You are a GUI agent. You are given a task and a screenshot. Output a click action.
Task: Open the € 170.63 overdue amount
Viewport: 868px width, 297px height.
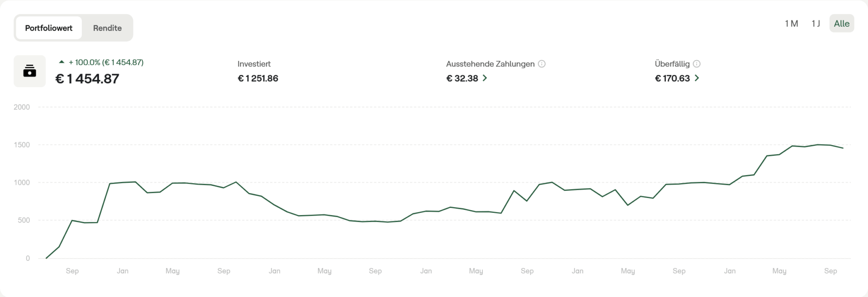pyautogui.click(x=672, y=78)
